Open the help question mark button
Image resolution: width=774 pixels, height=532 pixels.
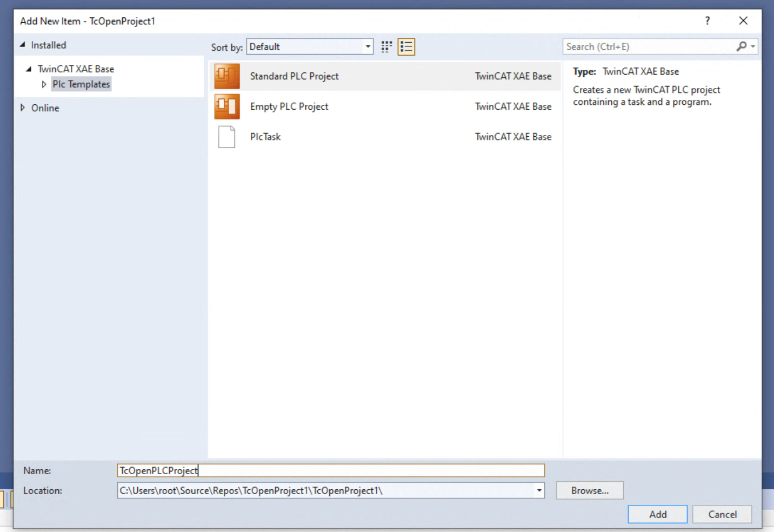pyautogui.click(x=708, y=21)
